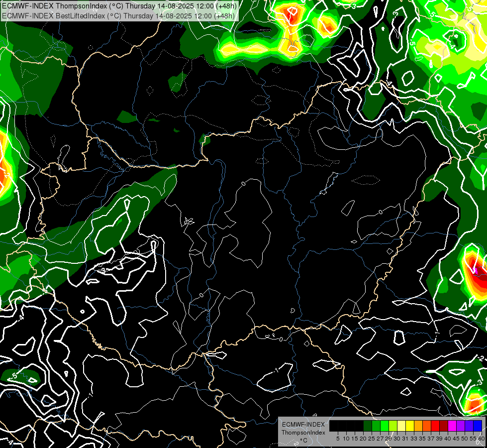Click the orange-red 35–37 legend swatch
487x448 pixels.
click(427, 426)
